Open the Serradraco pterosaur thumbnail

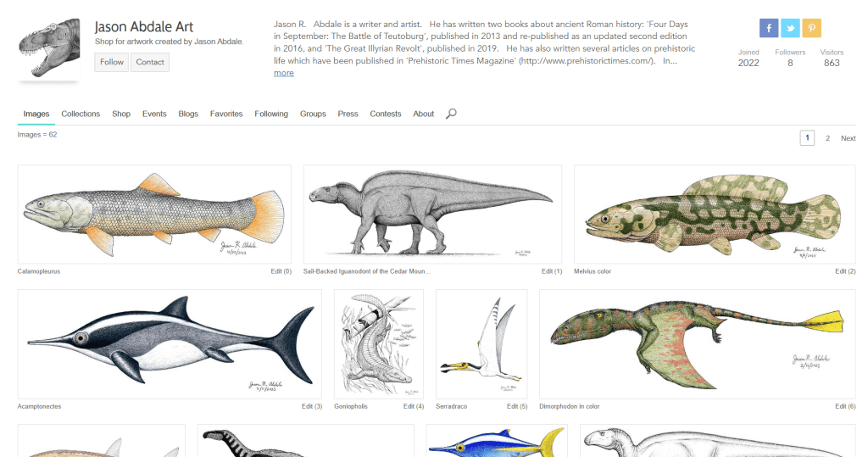tap(481, 343)
